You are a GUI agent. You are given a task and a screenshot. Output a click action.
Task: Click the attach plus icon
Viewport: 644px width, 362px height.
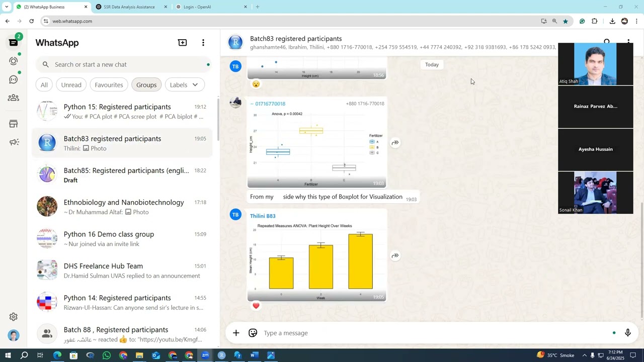pyautogui.click(x=236, y=333)
